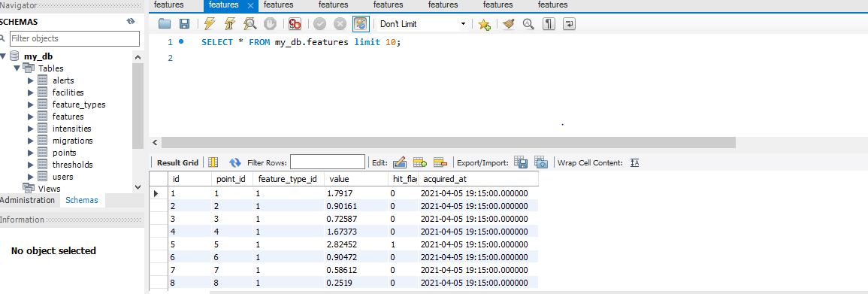Save query as favorite snippet star
This screenshot has height=294, width=868.
pyautogui.click(x=485, y=24)
